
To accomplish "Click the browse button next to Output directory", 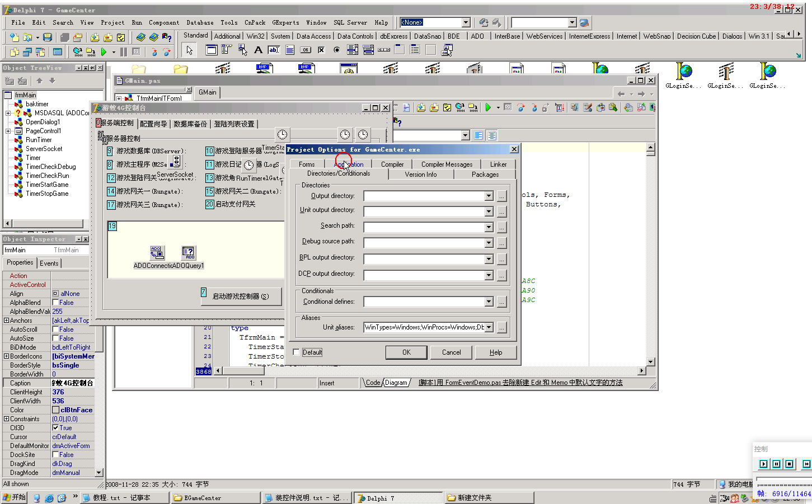I will click(x=502, y=196).
